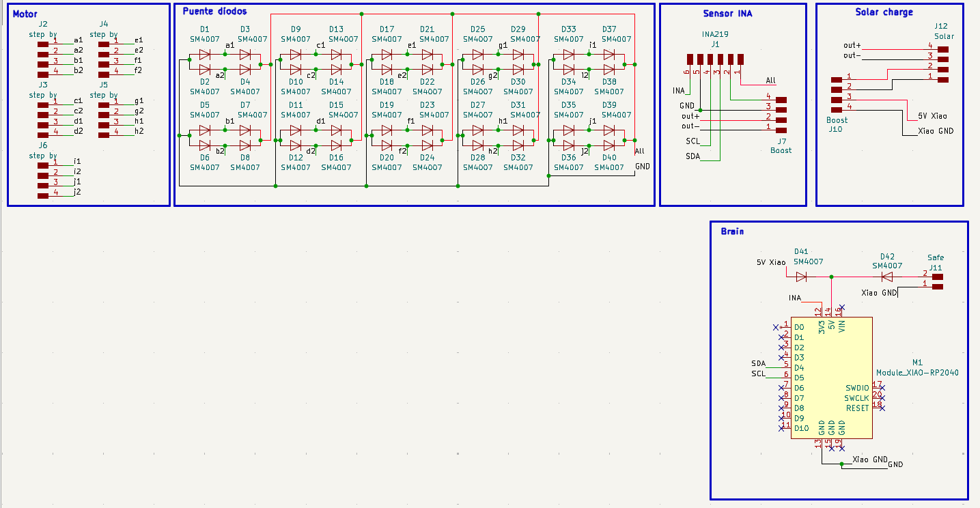Select the "Solar charge" section title
Image resolution: width=980 pixels, height=508 pixels.
pyautogui.click(x=884, y=12)
